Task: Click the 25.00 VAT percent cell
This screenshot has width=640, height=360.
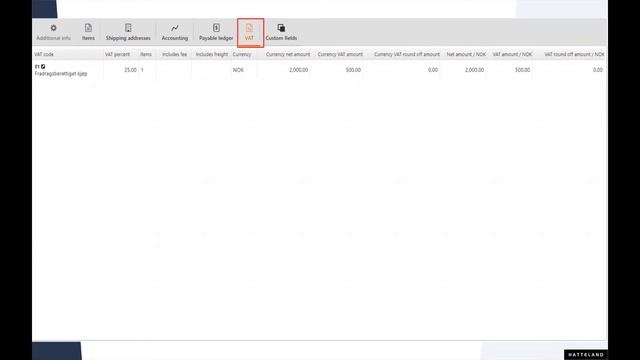Action: (x=131, y=70)
